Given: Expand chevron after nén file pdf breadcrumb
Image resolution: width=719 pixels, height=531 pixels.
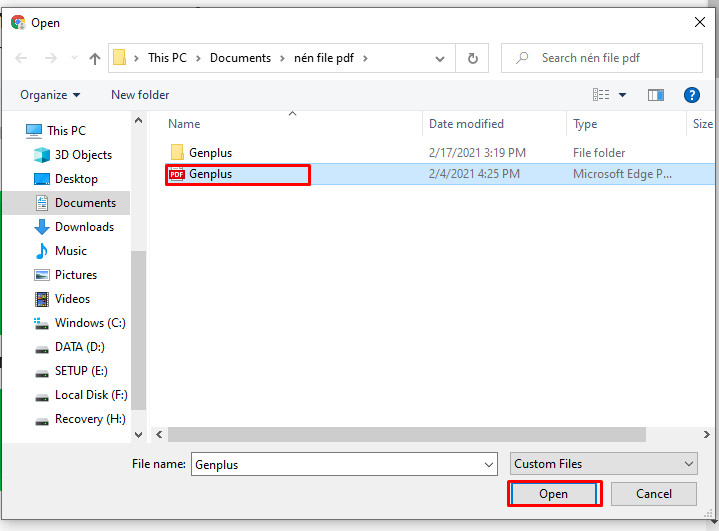Looking at the screenshot, I should point(365,58).
